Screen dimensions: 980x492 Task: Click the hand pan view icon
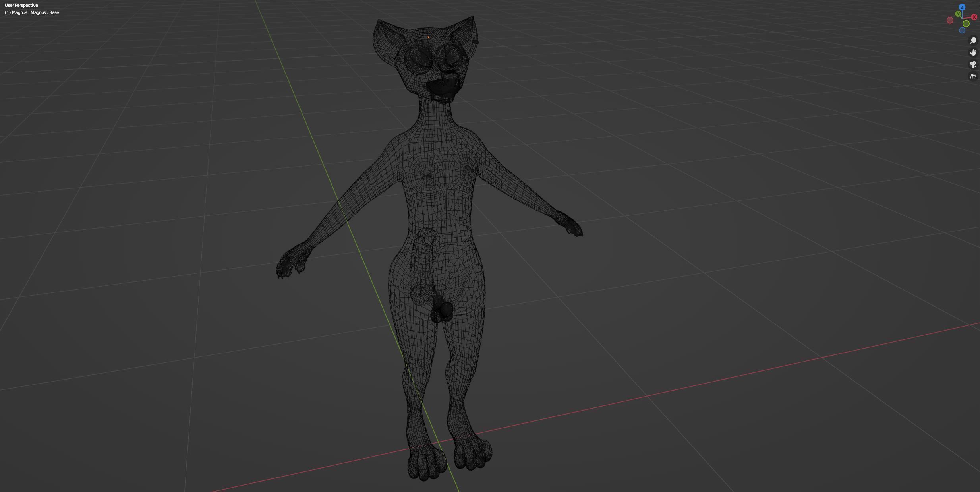[973, 52]
